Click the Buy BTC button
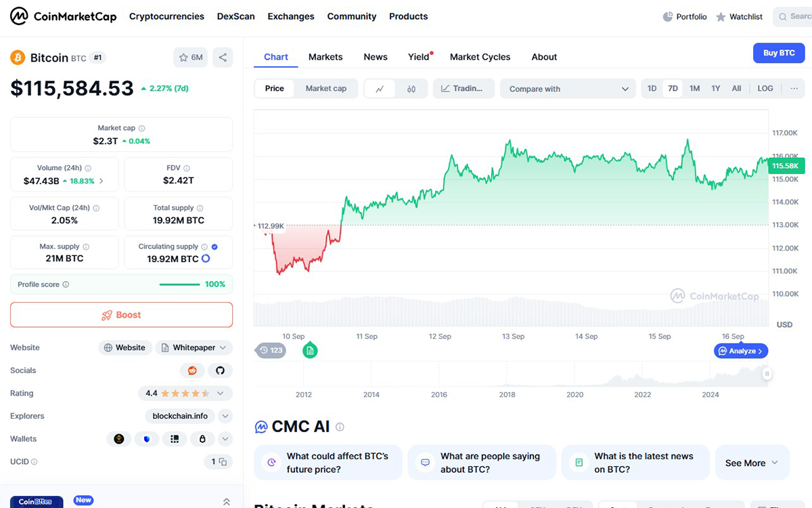This screenshot has height=508, width=812. click(x=779, y=53)
